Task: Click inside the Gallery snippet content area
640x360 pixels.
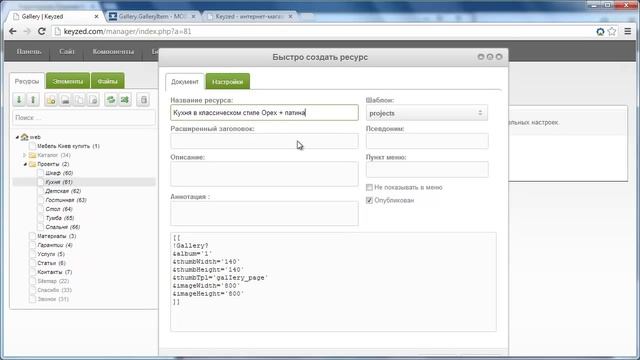Action: (333, 282)
